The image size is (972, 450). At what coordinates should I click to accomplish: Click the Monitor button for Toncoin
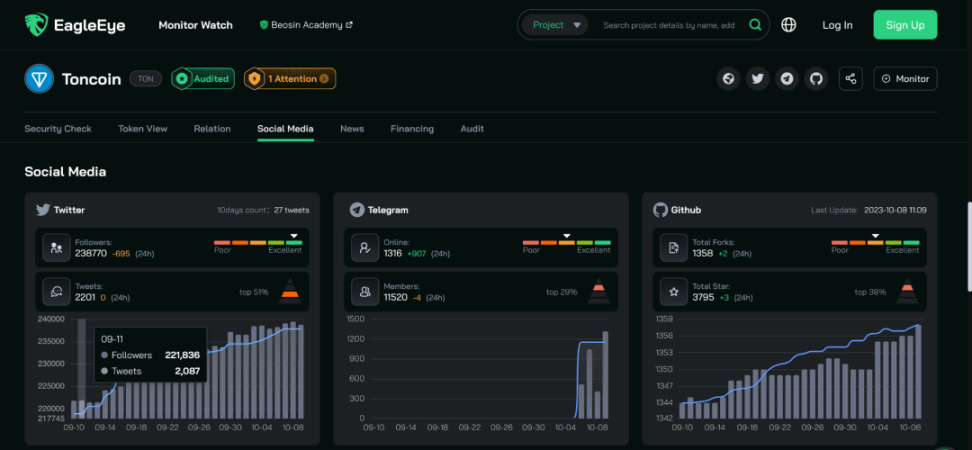click(904, 79)
